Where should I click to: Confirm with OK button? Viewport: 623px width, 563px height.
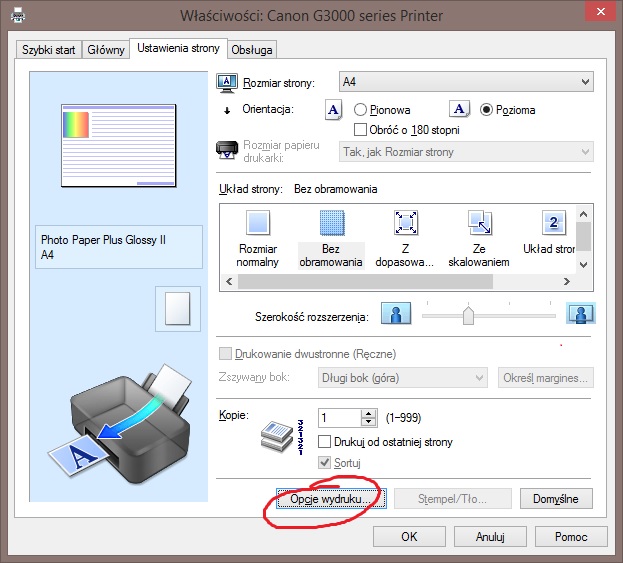(409, 537)
